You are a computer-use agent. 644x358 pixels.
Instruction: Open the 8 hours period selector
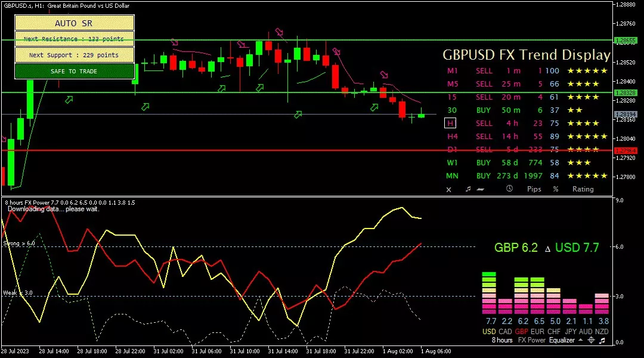(502, 340)
